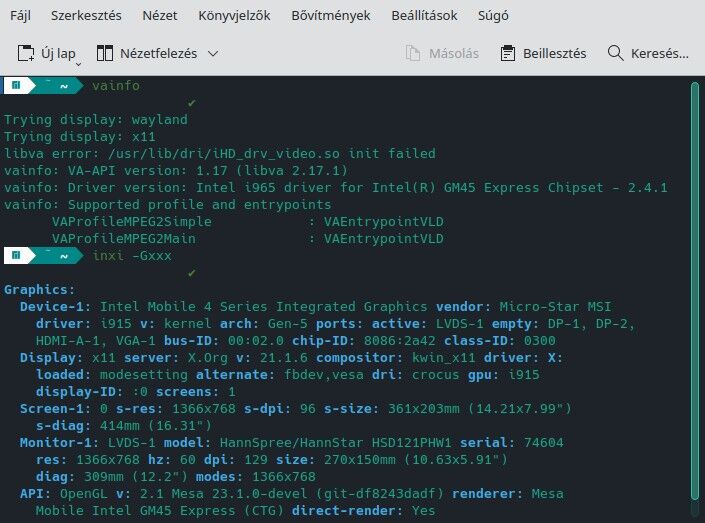Click the Új lap label
The width and height of the screenshot is (705, 523).
coord(58,54)
